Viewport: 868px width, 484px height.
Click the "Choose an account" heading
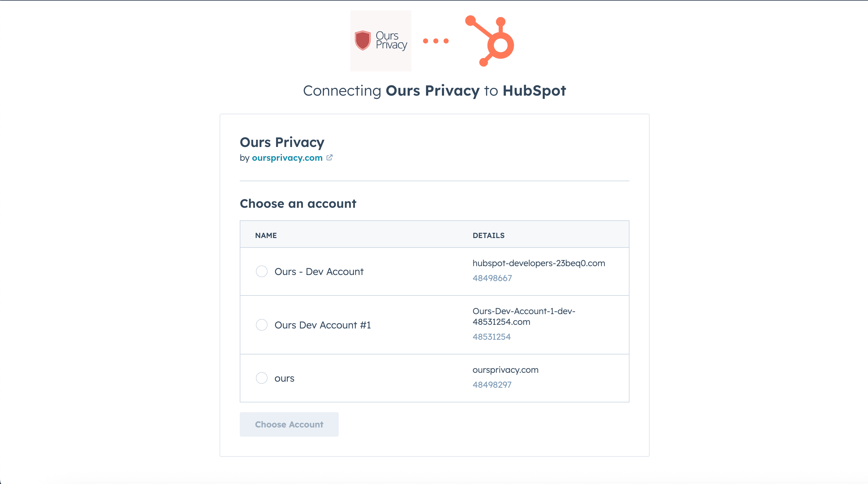point(298,204)
